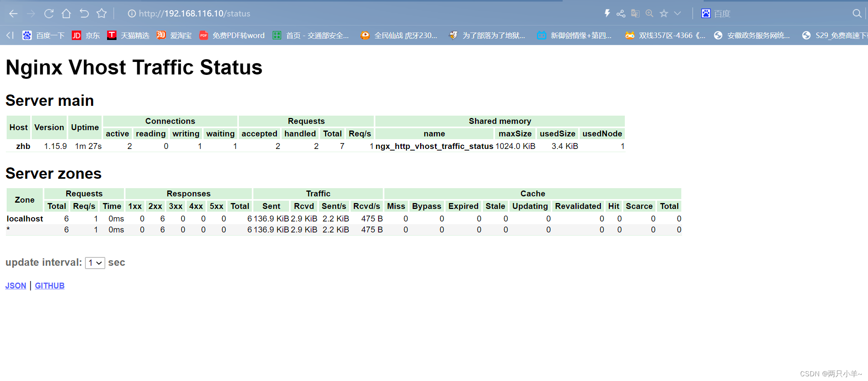
Task: Click the Server main heading
Action: pyautogui.click(x=50, y=101)
